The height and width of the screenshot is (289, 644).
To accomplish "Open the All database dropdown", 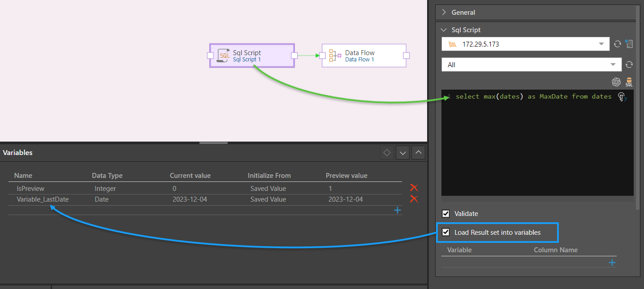I will tap(613, 65).
